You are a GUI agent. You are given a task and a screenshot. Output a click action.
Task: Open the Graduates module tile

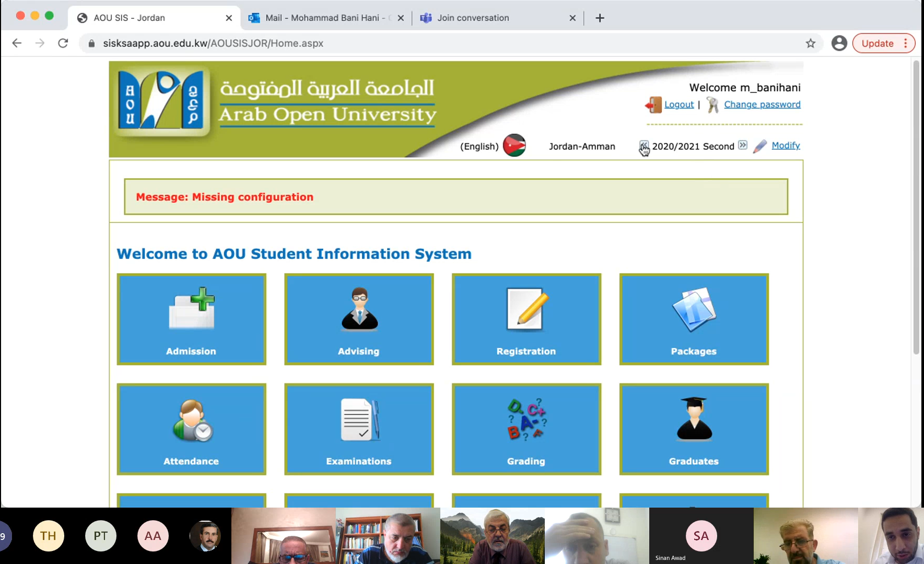click(694, 429)
